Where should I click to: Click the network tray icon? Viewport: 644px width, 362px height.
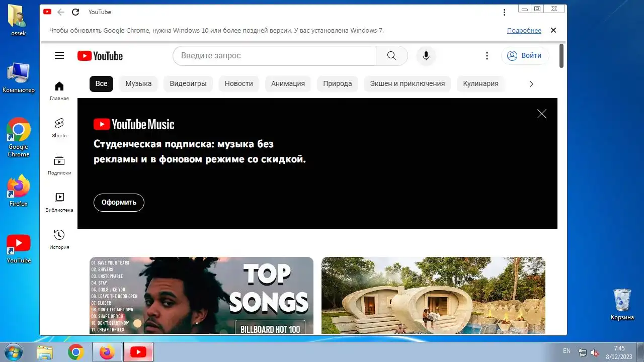[x=583, y=352]
